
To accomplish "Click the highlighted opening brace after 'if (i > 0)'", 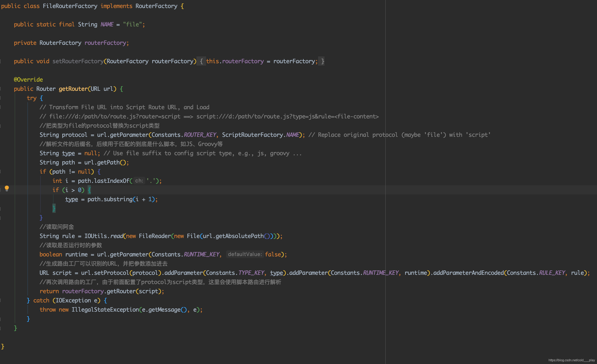I will pos(89,190).
